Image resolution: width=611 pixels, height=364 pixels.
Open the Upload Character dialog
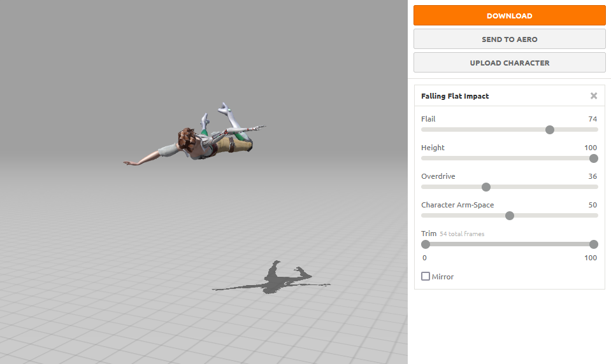(509, 63)
